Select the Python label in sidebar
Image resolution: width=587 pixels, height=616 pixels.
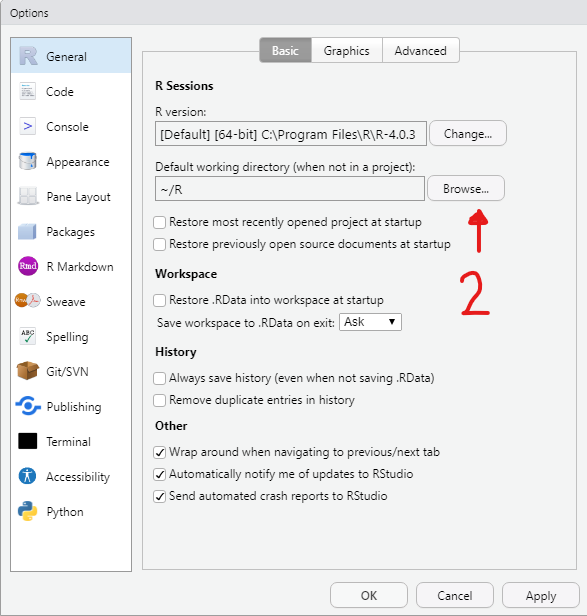(x=65, y=512)
